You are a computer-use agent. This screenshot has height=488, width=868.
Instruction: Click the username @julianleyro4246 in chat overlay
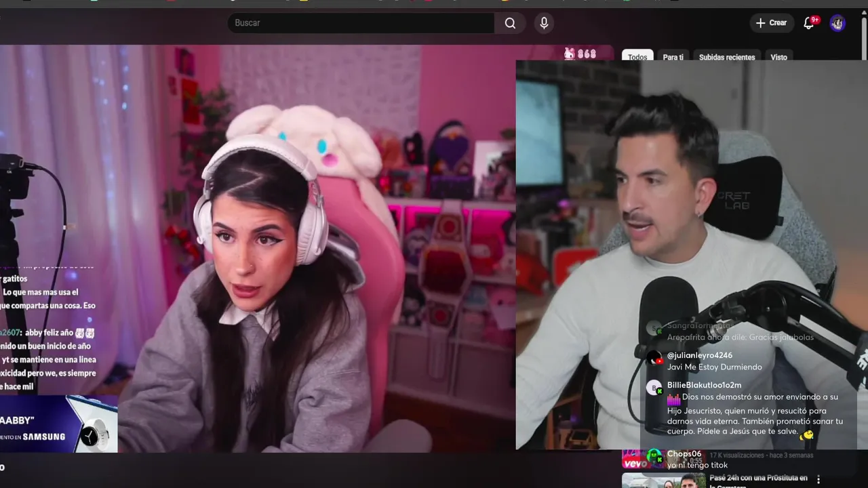700,355
